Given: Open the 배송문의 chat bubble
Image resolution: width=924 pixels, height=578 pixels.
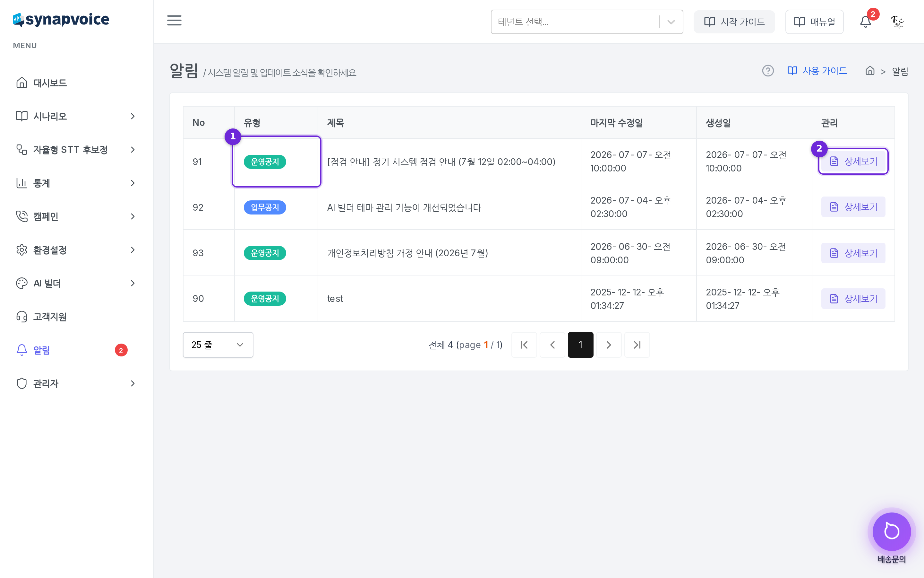Looking at the screenshot, I should point(891,531).
